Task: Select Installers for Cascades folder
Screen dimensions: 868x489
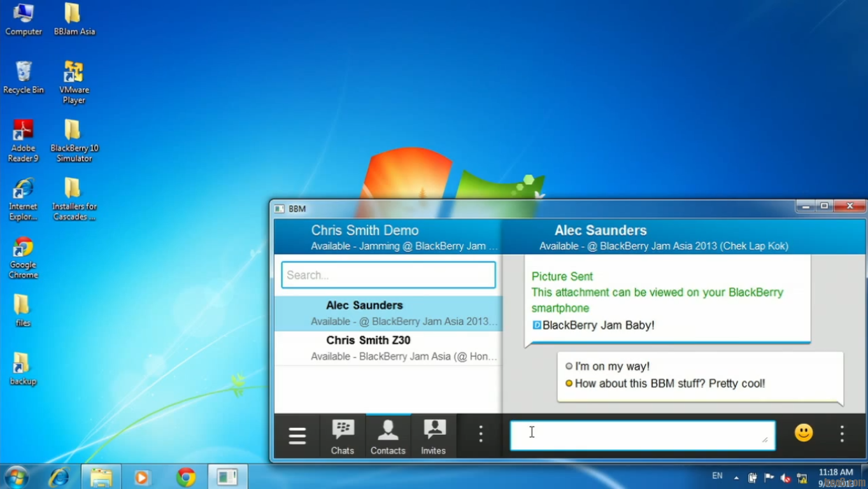Action: point(74,200)
